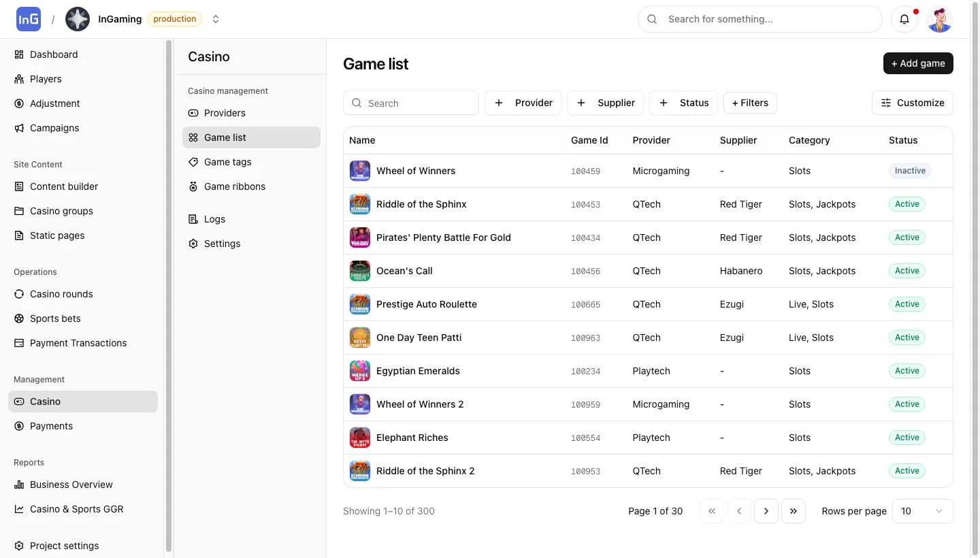The width and height of the screenshot is (980, 558).
Task: Open the Customize columns panel
Action: point(912,103)
